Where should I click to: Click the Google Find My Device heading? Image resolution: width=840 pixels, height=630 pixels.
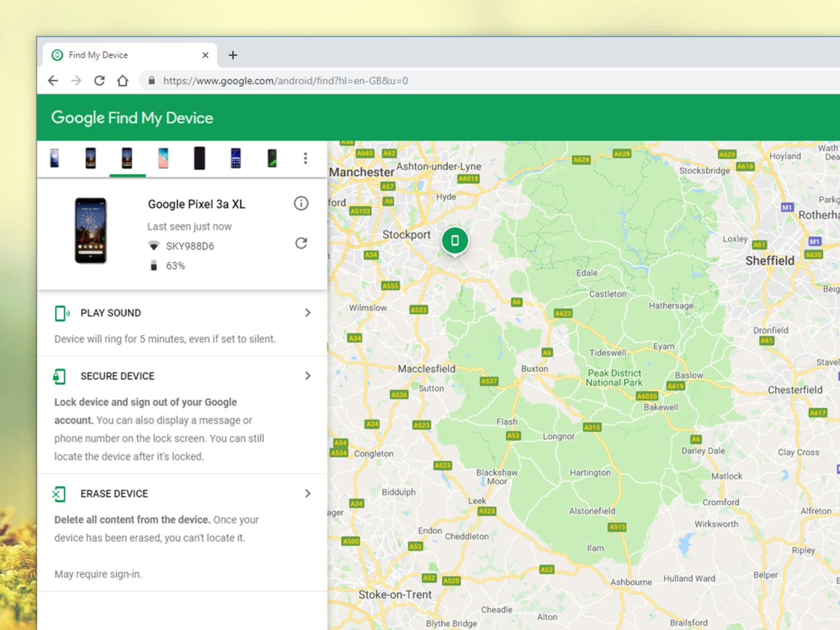pos(132,118)
